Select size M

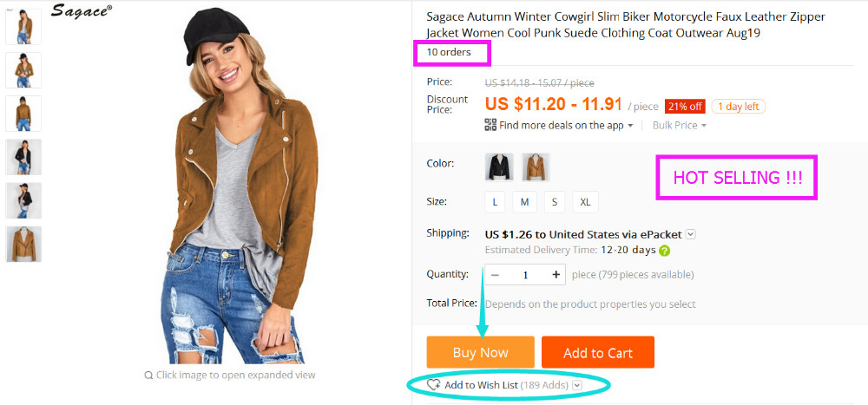(524, 202)
